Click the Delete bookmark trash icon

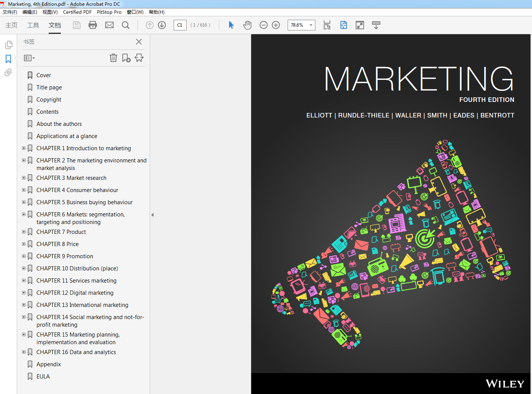tap(113, 58)
